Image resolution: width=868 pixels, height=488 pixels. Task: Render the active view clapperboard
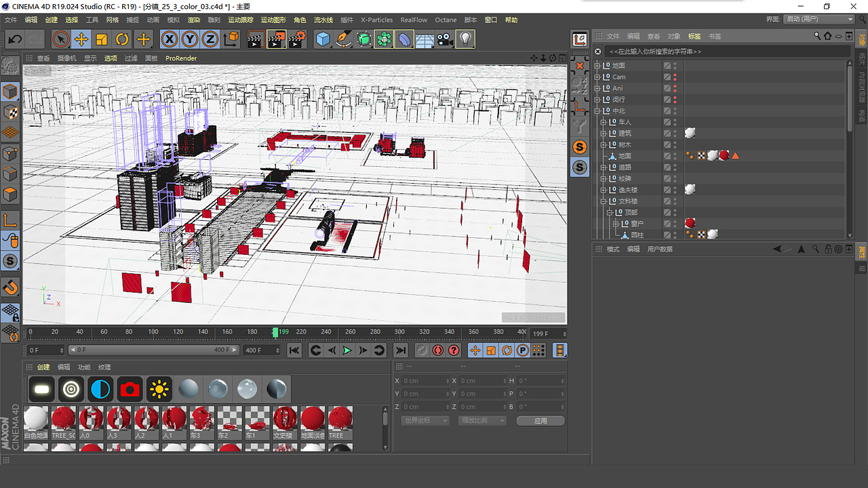tap(256, 39)
